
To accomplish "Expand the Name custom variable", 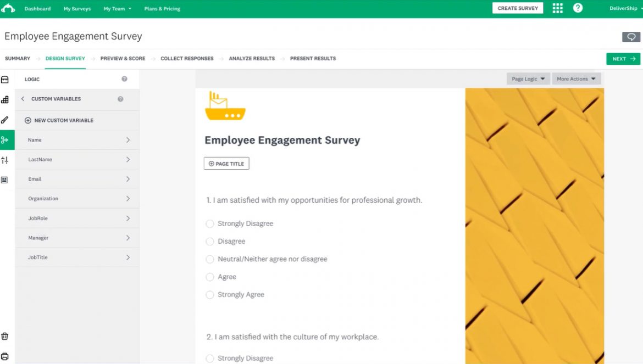I will [x=77, y=139].
